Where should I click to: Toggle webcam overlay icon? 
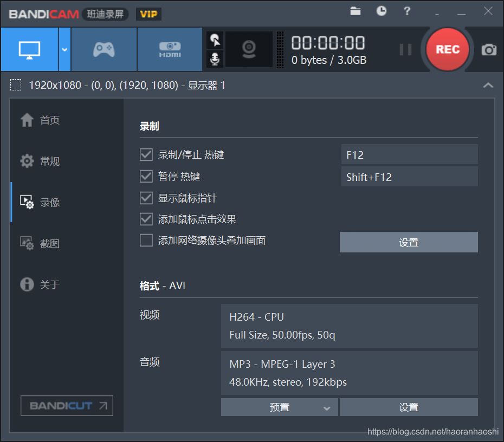[x=249, y=49]
